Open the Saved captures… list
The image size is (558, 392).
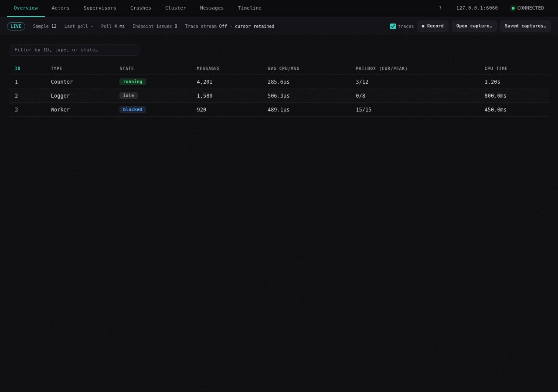pos(525,26)
